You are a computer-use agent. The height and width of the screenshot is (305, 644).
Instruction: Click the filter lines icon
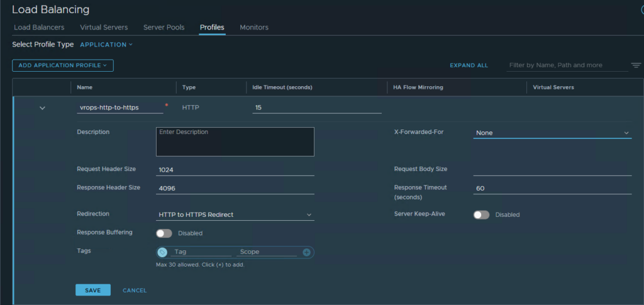coord(636,65)
